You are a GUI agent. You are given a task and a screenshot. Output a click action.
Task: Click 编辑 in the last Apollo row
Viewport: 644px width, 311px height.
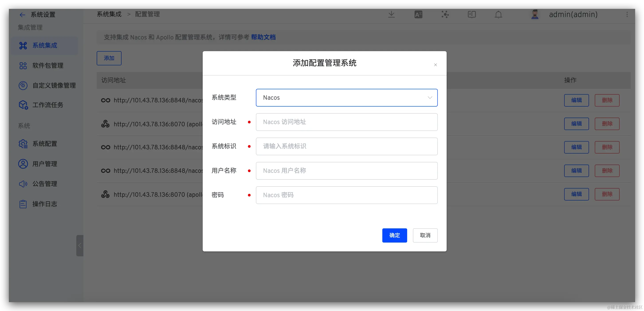(576, 194)
